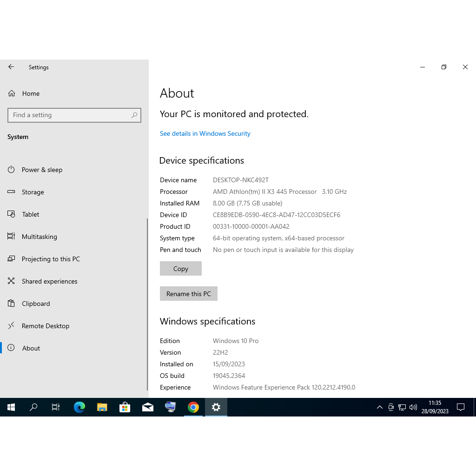Image resolution: width=476 pixels, height=476 pixels.
Task: Open See details in Windows Security link
Action: tap(205, 133)
